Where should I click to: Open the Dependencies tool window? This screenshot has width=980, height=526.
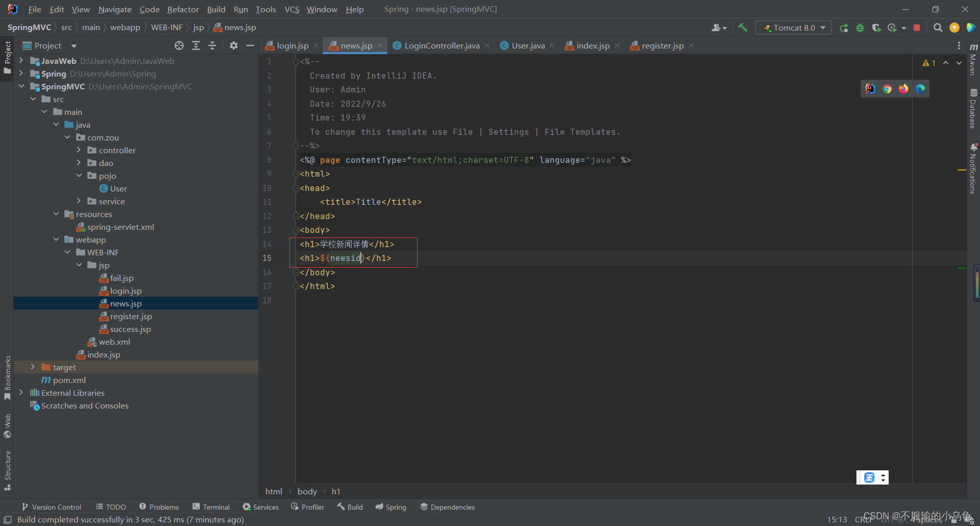(x=447, y=507)
